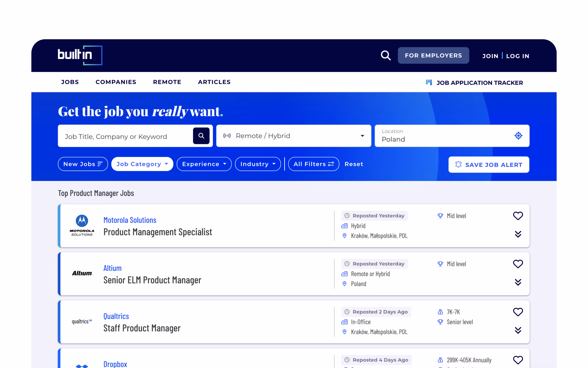Go to the Articles navigation item
The height and width of the screenshot is (368, 588).
tap(214, 82)
